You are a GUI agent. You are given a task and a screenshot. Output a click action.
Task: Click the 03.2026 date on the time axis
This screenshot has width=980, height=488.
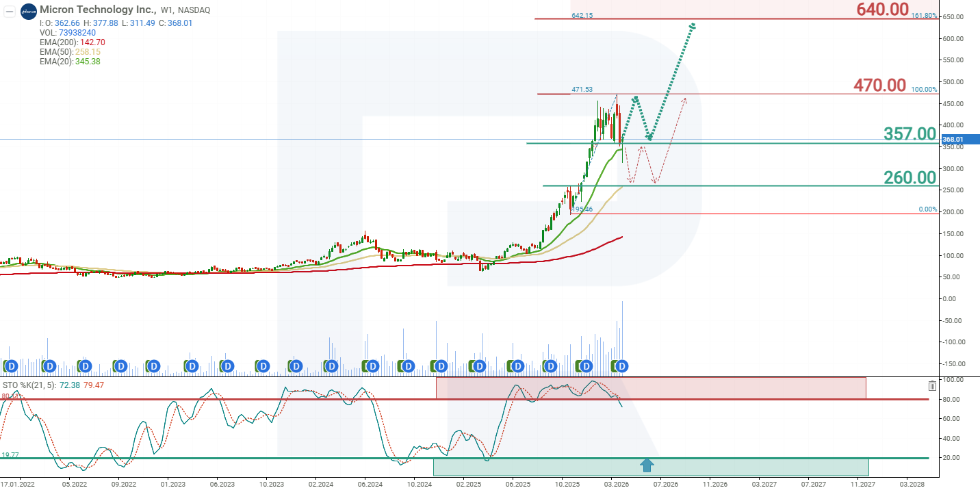[615, 483]
